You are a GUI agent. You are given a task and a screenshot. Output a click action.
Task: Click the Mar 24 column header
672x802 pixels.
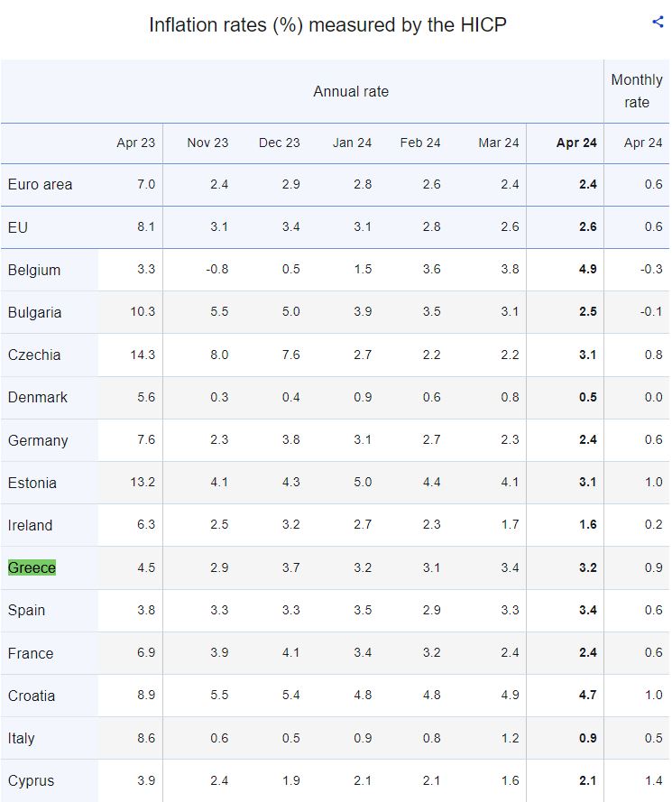[x=499, y=143]
